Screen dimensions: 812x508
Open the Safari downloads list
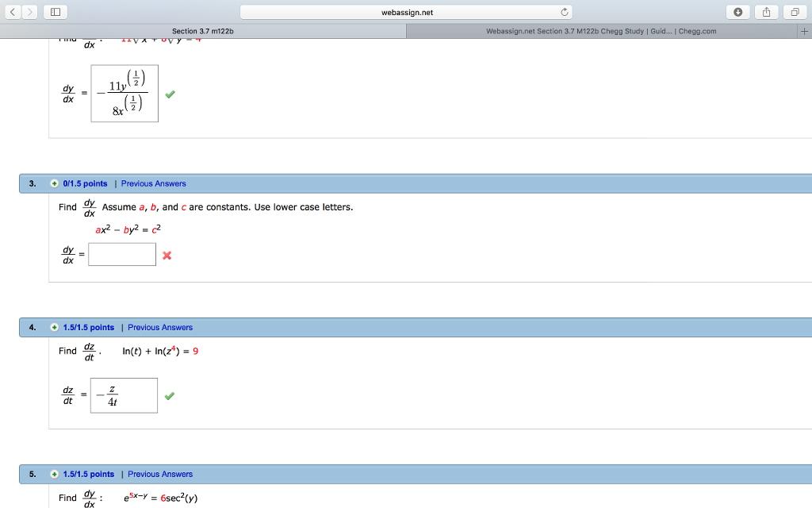(738, 12)
